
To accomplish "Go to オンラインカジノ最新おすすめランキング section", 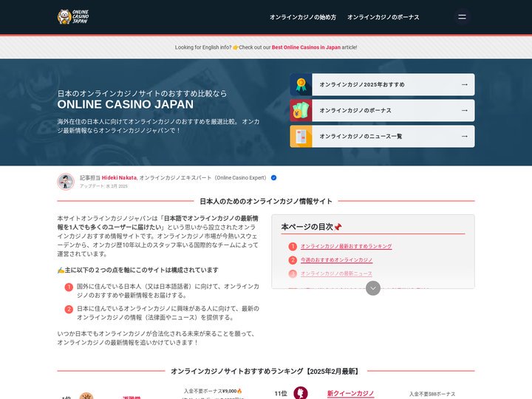I will pos(346,246).
